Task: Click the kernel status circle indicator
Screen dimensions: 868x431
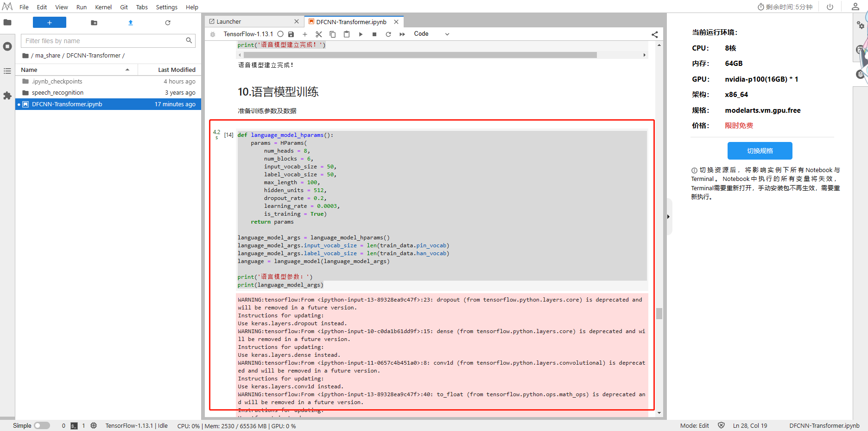Action: 280,34
